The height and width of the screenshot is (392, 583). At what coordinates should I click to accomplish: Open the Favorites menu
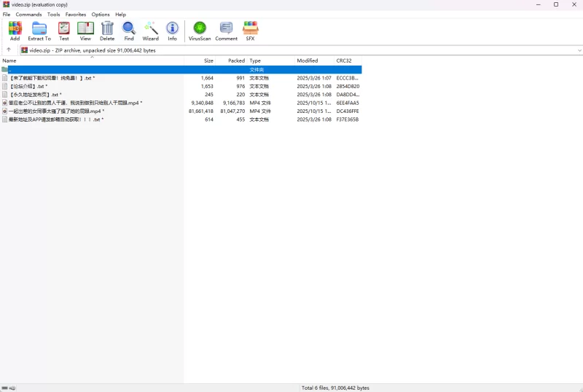click(x=75, y=15)
